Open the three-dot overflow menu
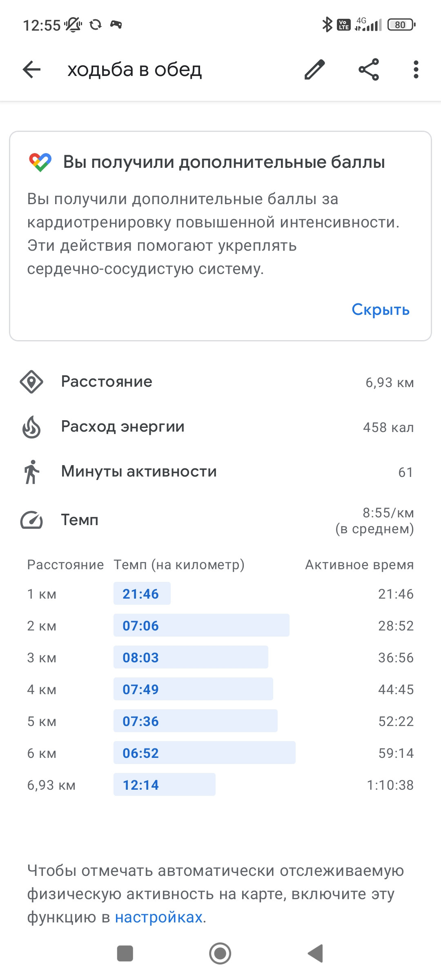Screen dimensions: 441x980 tap(416, 69)
